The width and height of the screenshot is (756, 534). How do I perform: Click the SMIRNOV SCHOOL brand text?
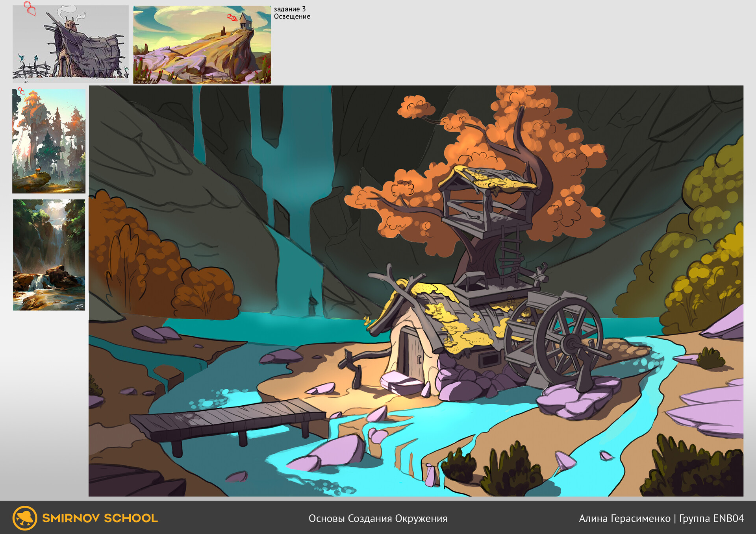tap(100, 518)
